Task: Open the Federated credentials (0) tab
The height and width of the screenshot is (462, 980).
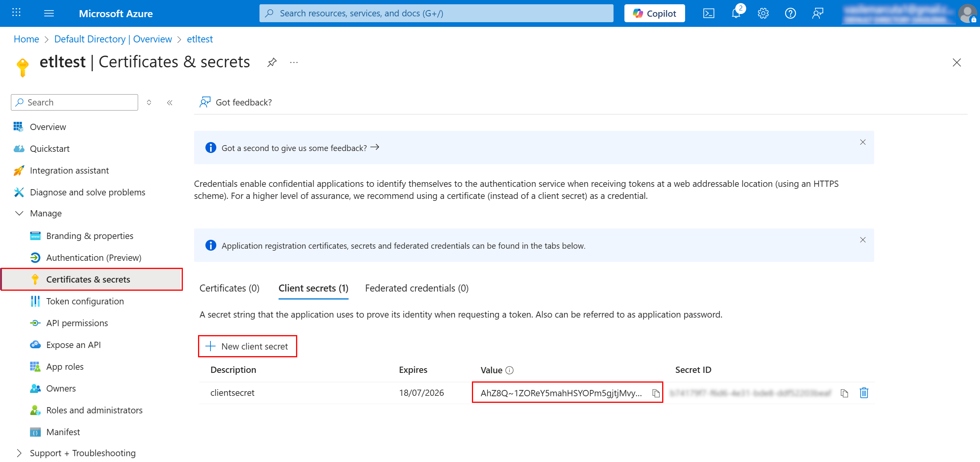Action: [x=417, y=288]
